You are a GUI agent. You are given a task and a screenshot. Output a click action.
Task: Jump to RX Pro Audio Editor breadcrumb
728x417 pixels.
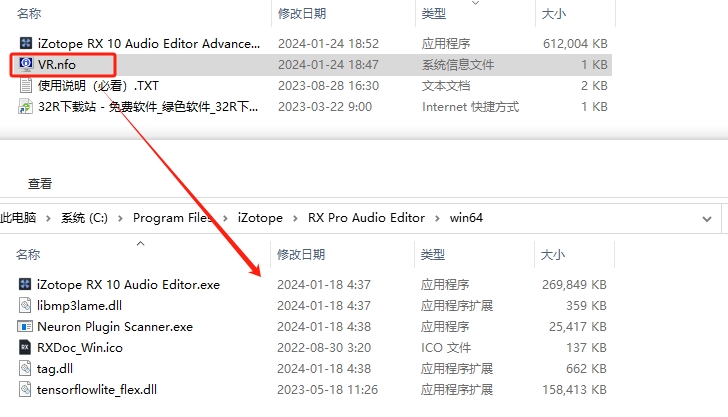[x=366, y=218]
